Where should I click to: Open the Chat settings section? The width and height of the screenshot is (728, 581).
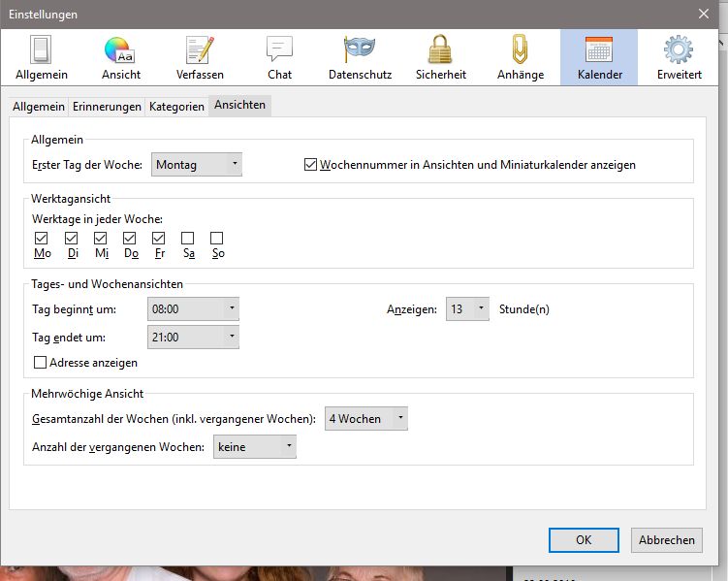279,57
